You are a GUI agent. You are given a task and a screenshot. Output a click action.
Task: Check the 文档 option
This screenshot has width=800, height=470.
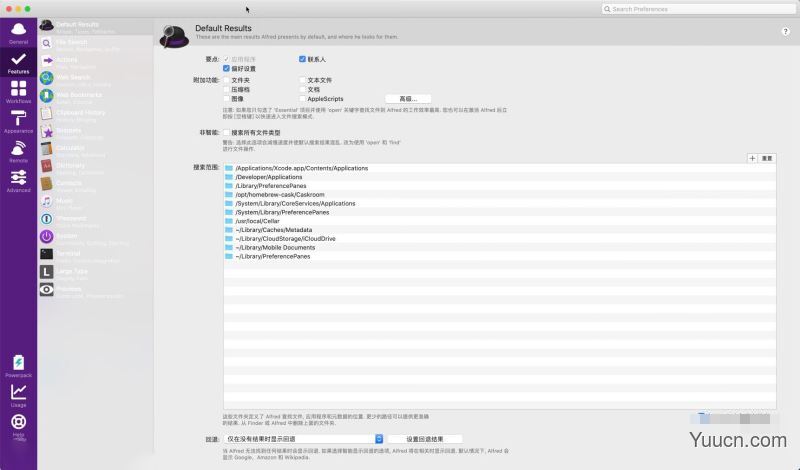[302, 89]
